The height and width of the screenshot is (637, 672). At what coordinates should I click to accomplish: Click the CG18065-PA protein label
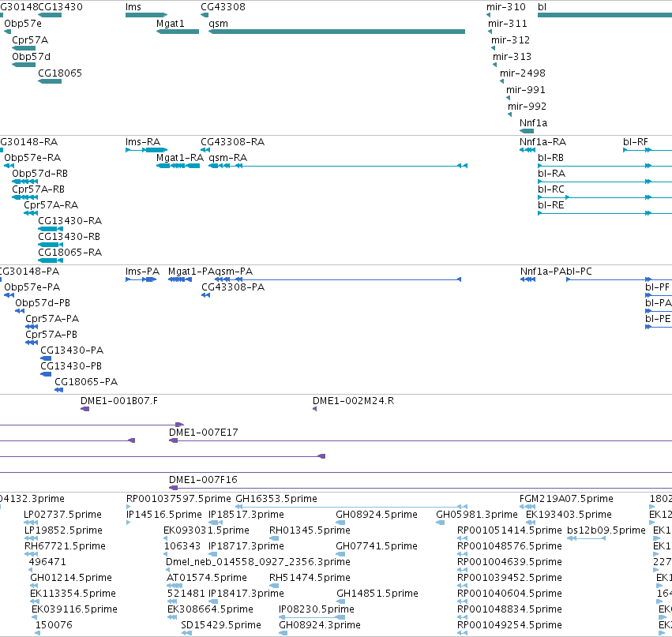pyautogui.click(x=86, y=382)
